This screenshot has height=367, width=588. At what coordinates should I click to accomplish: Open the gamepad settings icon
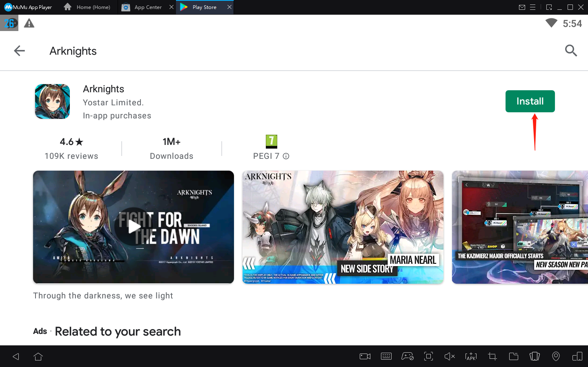[x=408, y=356]
